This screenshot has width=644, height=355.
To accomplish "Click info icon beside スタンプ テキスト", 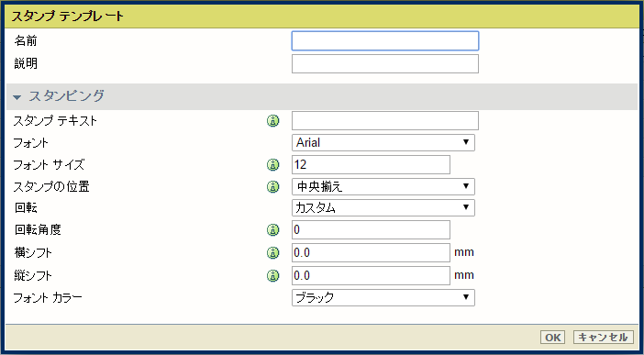I will tap(272, 121).
